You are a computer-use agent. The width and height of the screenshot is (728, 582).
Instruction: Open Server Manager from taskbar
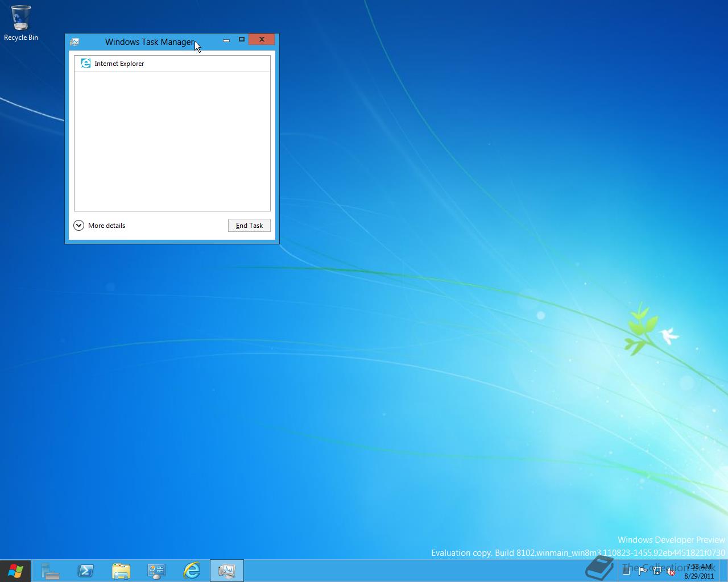pos(50,571)
